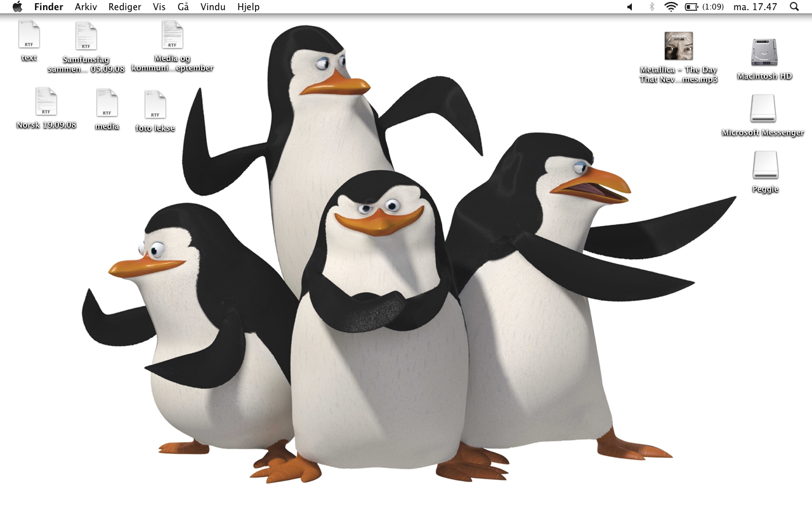Open the Apple menu
Image resolution: width=812 pixels, height=508 pixels.
point(17,7)
